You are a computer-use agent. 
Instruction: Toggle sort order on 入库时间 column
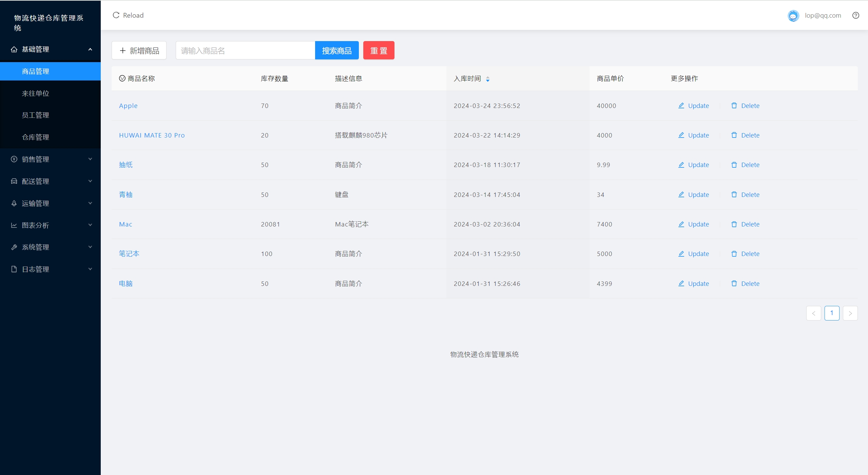point(487,79)
